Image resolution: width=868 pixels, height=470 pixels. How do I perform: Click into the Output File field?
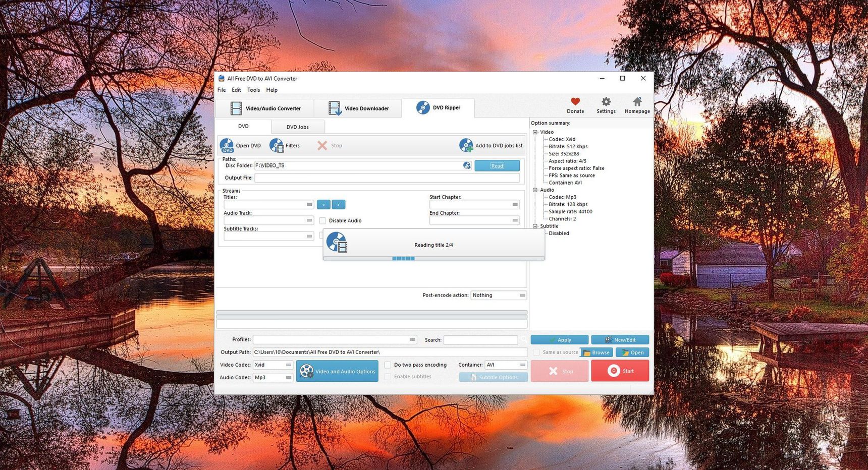pyautogui.click(x=387, y=178)
